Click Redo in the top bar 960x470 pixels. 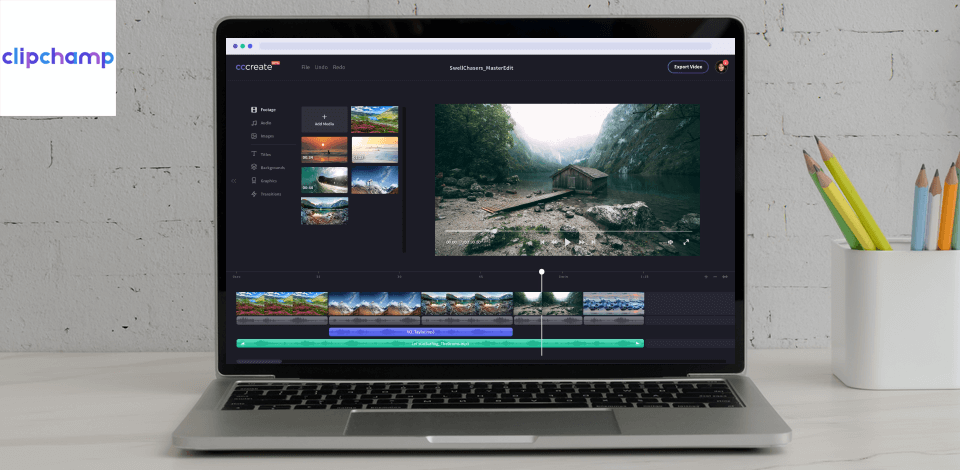point(339,67)
